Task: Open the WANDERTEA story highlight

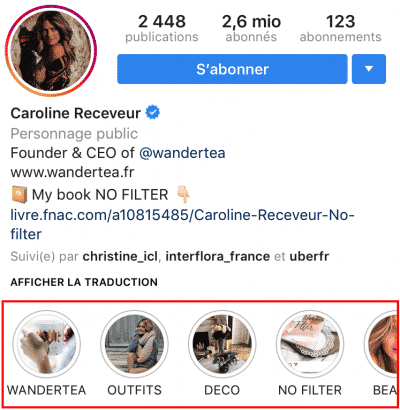Action: tap(46, 344)
